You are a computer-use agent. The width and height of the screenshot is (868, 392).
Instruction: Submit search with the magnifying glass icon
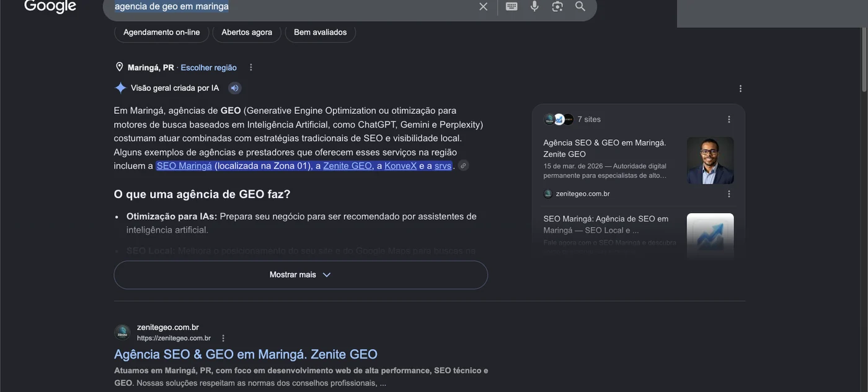pyautogui.click(x=580, y=6)
